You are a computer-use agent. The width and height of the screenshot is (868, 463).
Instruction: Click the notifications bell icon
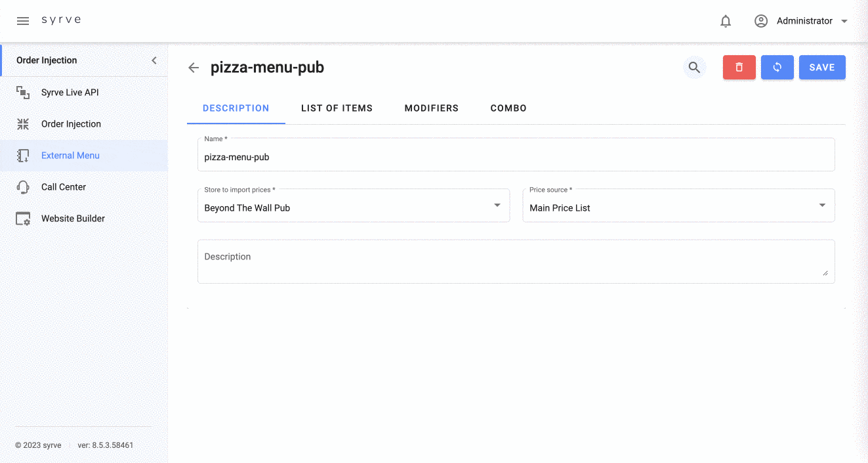pos(726,21)
